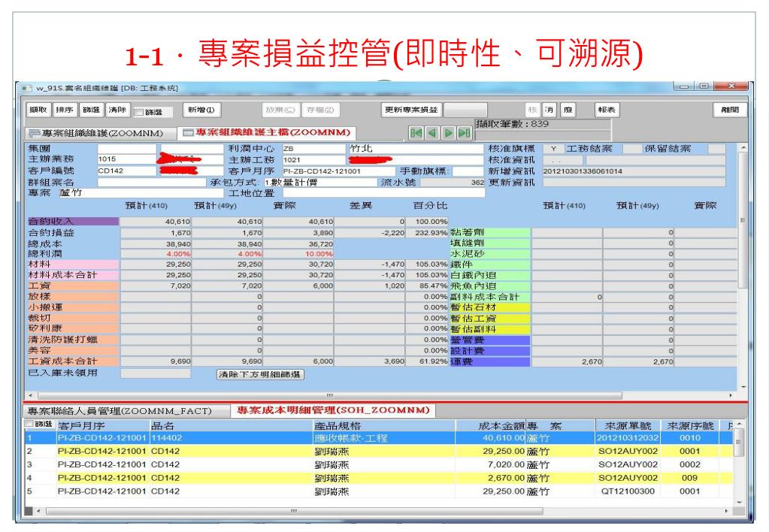Click source number 201210312032 cell
Image resolution: width=769 pixels, height=532 pixels.
tap(628, 438)
